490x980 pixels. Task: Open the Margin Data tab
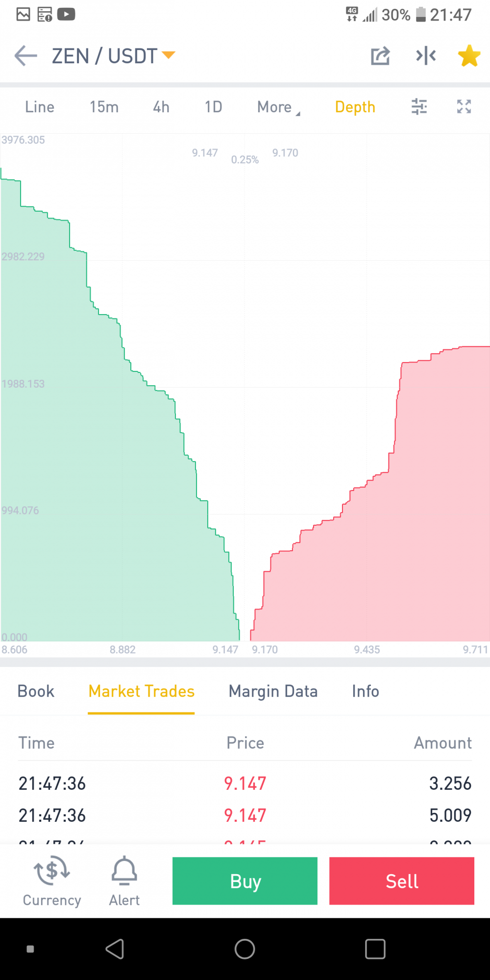coord(273,691)
